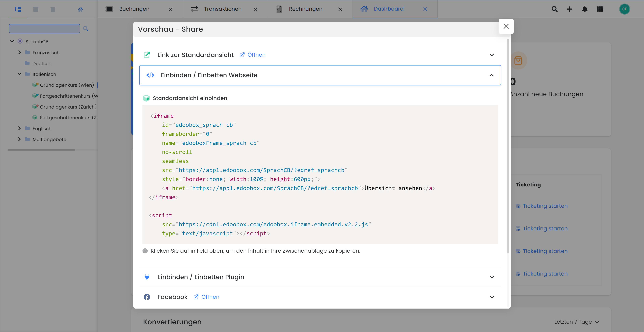This screenshot has width=644, height=332.
Task: Click the plus add icon in top bar
Action: 570,9
